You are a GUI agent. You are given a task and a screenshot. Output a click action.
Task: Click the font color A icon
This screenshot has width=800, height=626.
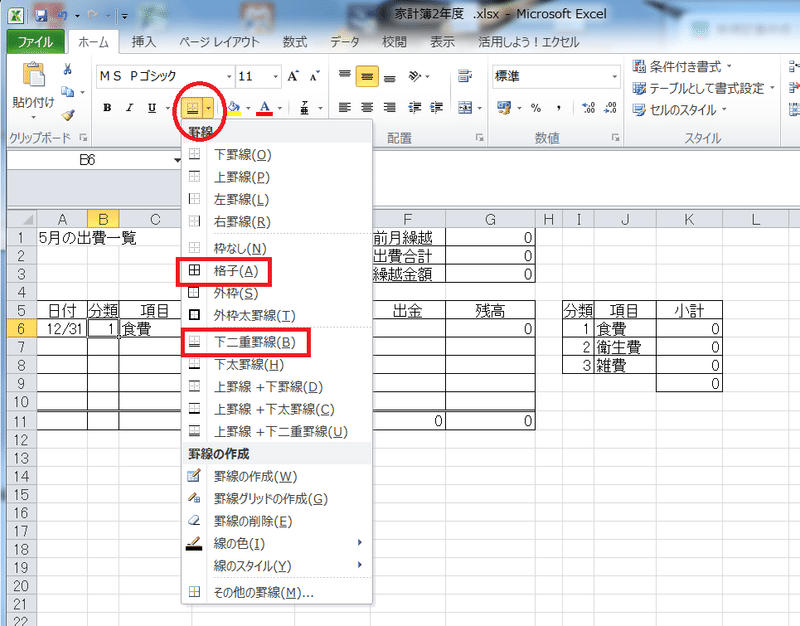point(264,108)
